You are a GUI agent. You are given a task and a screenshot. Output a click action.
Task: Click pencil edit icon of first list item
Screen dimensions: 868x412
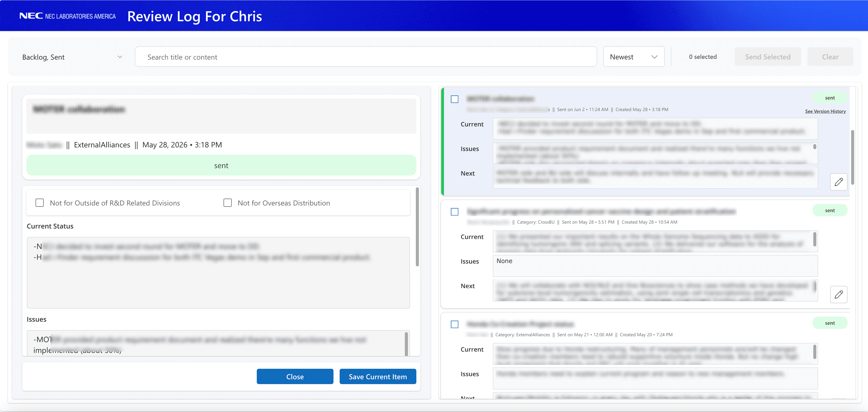[838, 182]
